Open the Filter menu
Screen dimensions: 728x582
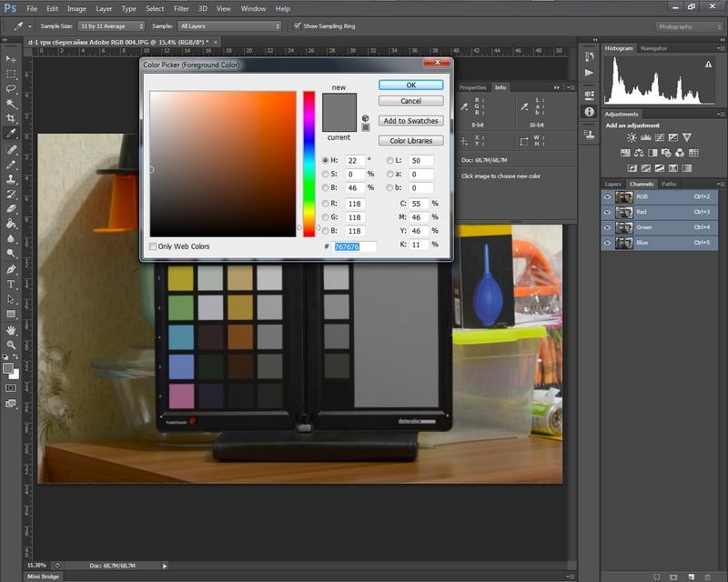point(181,8)
